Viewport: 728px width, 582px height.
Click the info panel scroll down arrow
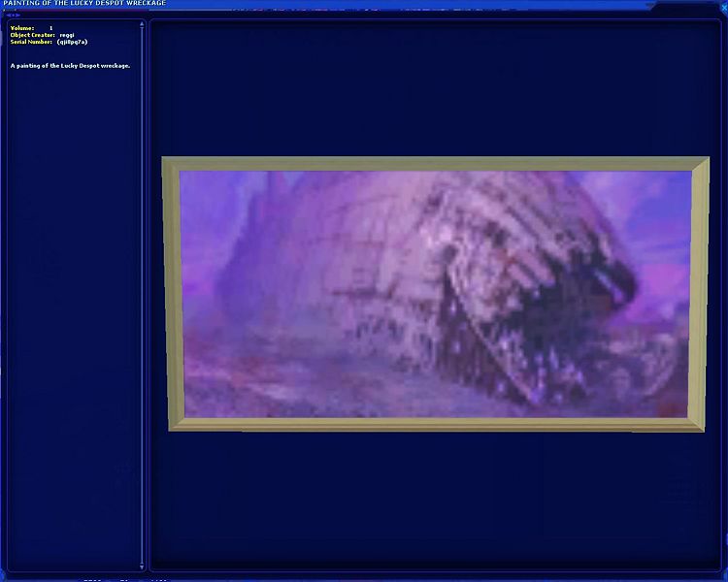(x=142, y=566)
